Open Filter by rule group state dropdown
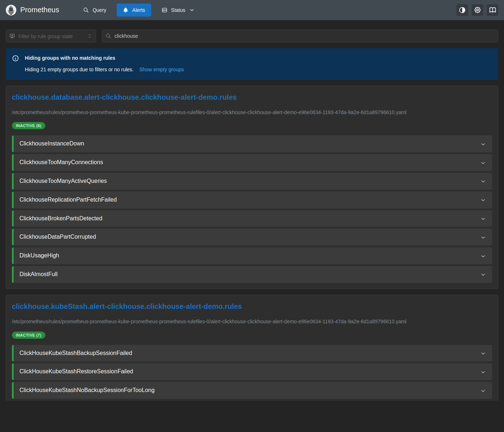This screenshot has height=432, width=504. (51, 36)
